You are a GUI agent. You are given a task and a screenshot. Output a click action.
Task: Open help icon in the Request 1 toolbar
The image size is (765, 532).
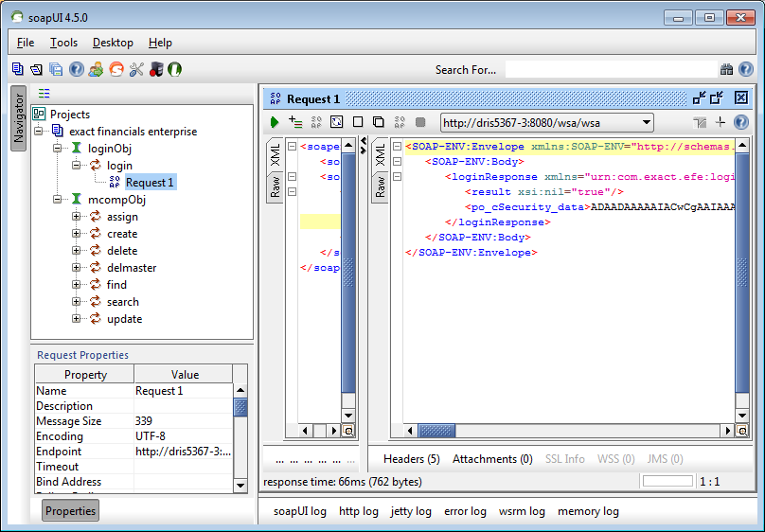pyautogui.click(x=741, y=122)
